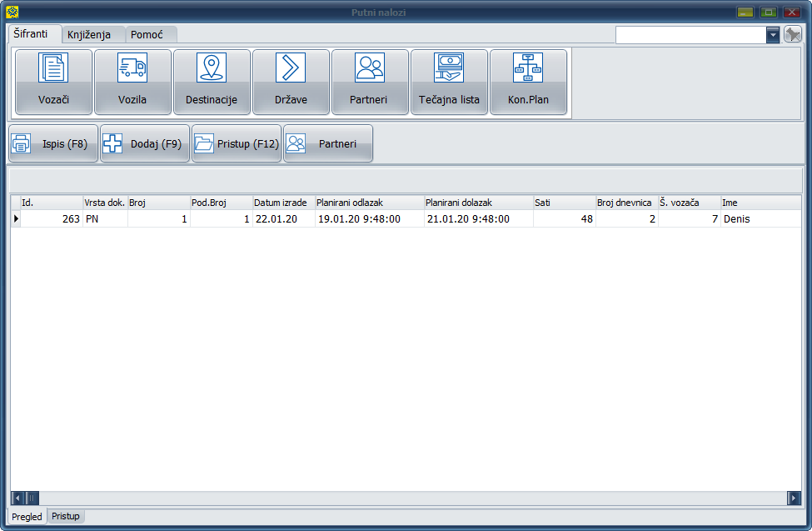Open the Pristup bottom tab
The image size is (812, 531).
tap(66, 517)
